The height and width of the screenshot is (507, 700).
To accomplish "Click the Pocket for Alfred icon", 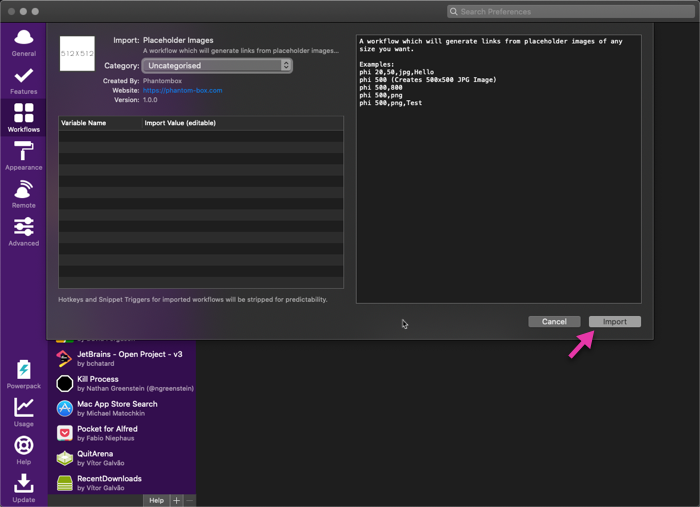I will point(65,433).
